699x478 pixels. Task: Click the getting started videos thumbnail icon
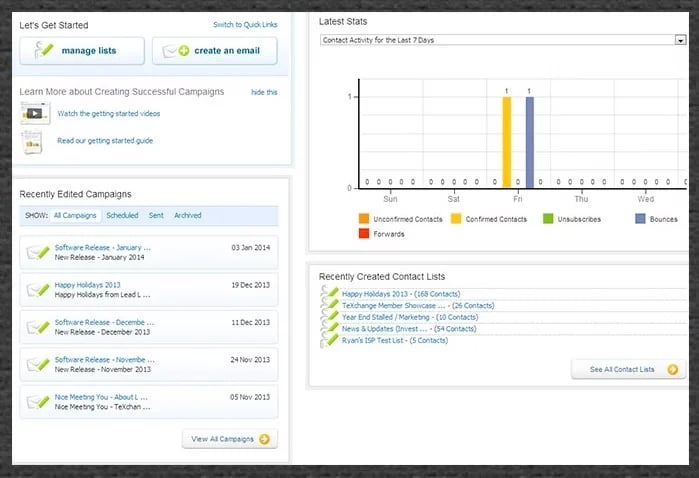point(34,113)
